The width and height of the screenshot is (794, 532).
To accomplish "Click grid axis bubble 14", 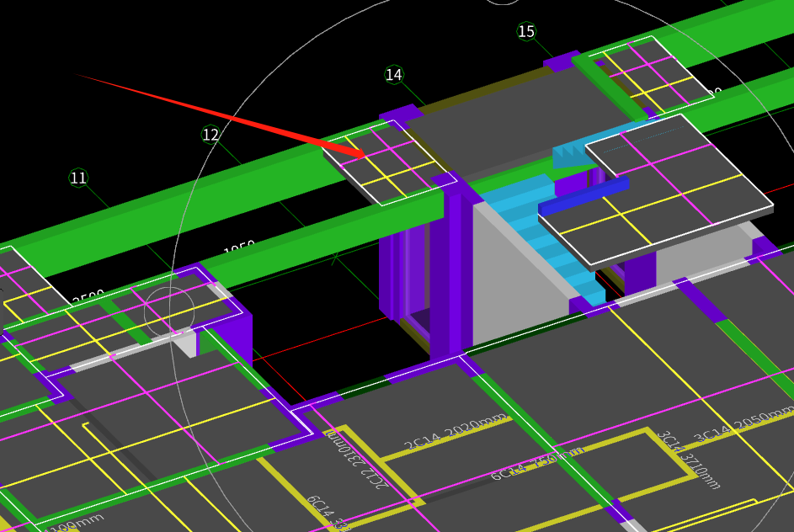I will click(x=393, y=75).
